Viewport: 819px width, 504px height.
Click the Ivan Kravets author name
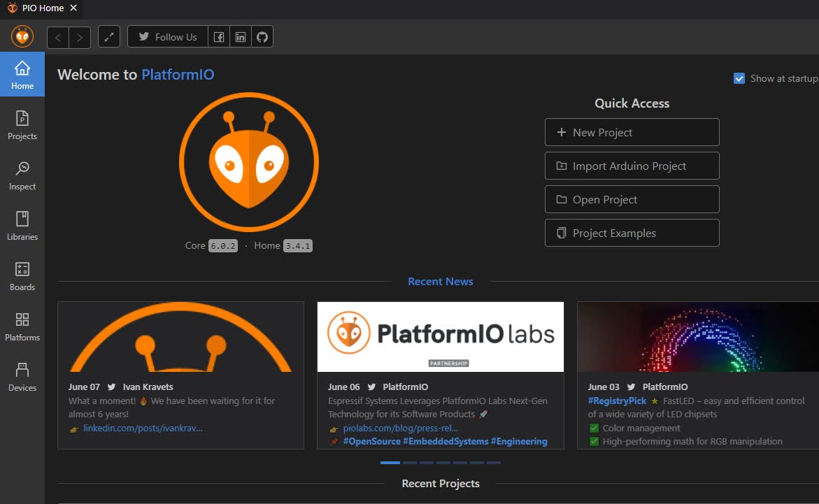[148, 387]
